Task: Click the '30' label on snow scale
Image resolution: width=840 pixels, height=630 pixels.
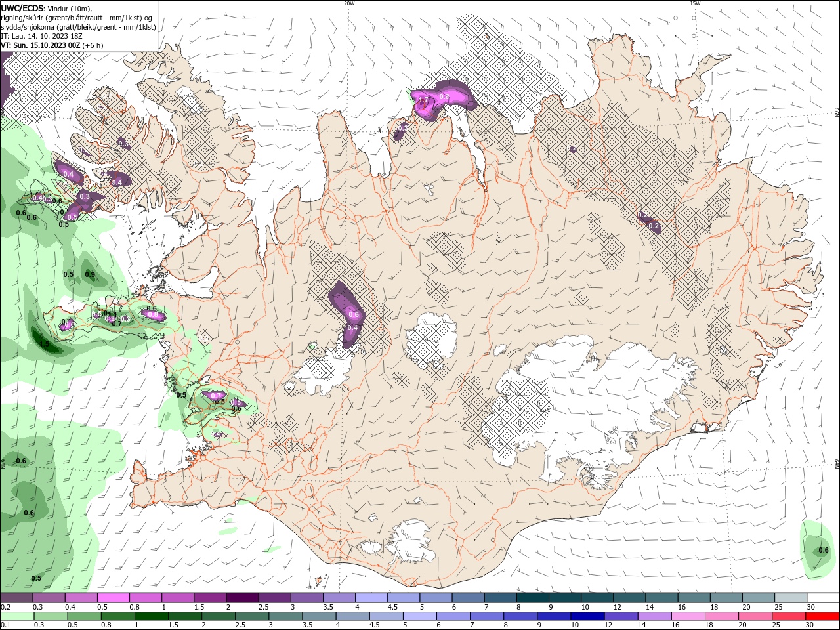Action: 811,608
